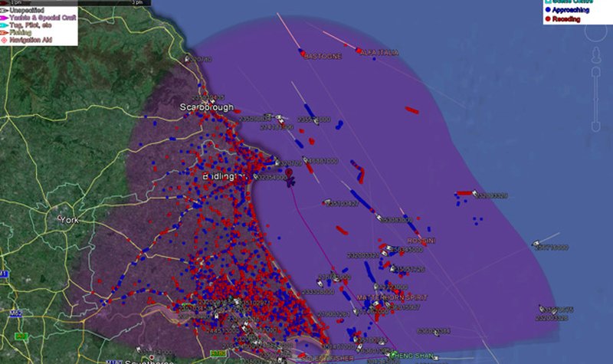
Task: Click the vessel icon on coast north of Scarborough
Action: tap(187, 59)
